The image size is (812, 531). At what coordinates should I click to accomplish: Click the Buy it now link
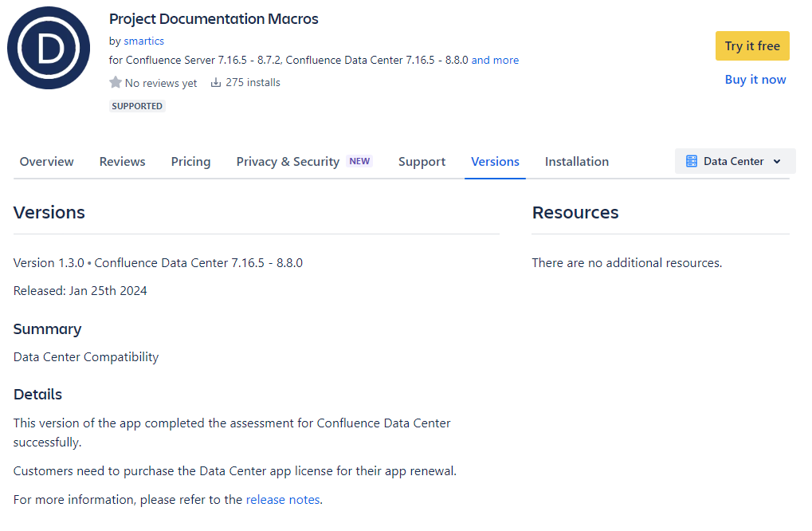(x=755, y=80)
